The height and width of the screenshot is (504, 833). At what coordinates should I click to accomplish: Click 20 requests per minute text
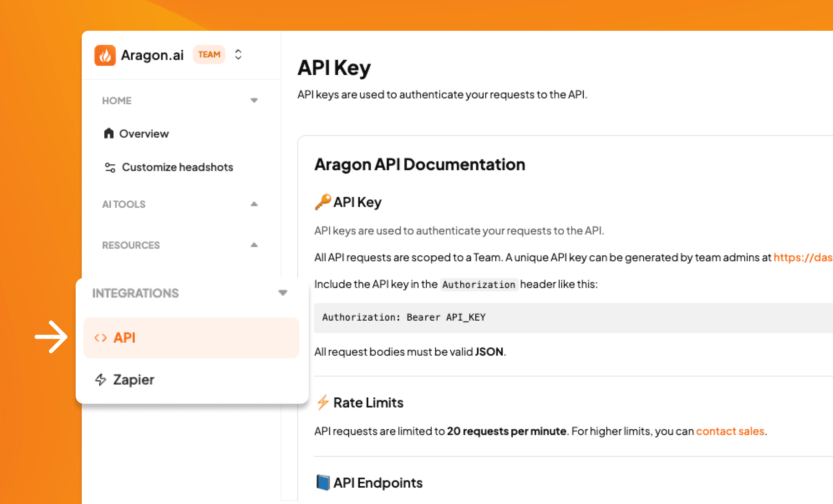tap(507, 431)
